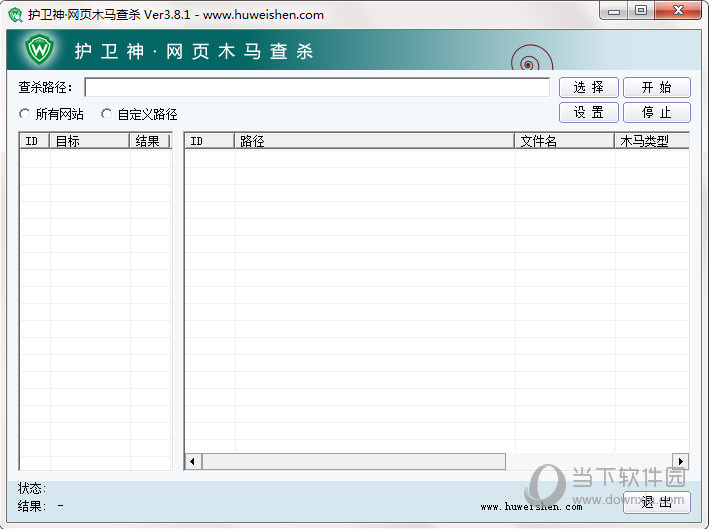Click the green shield W logo
This screenshot has width=709, height=529.
(x=39, y=49)
